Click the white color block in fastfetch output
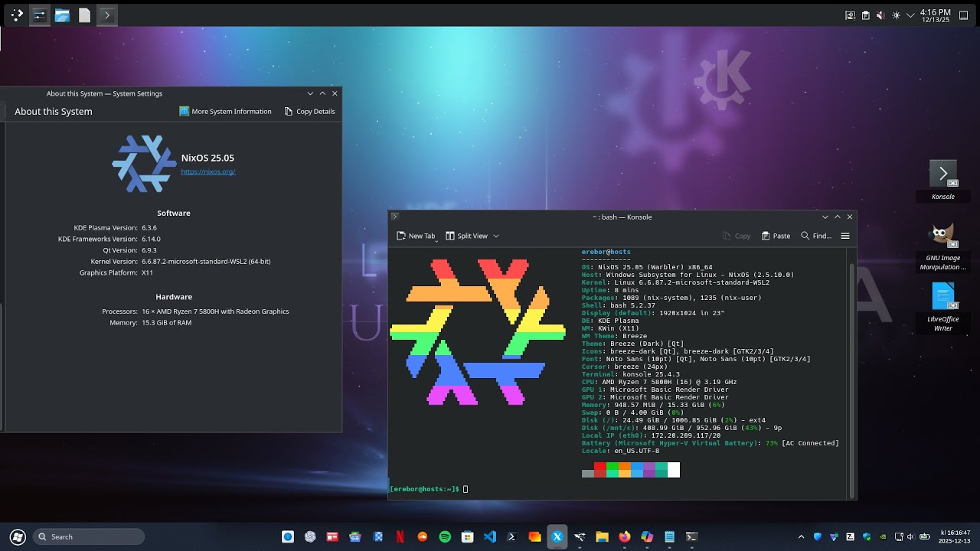 (x=674, y=470)
